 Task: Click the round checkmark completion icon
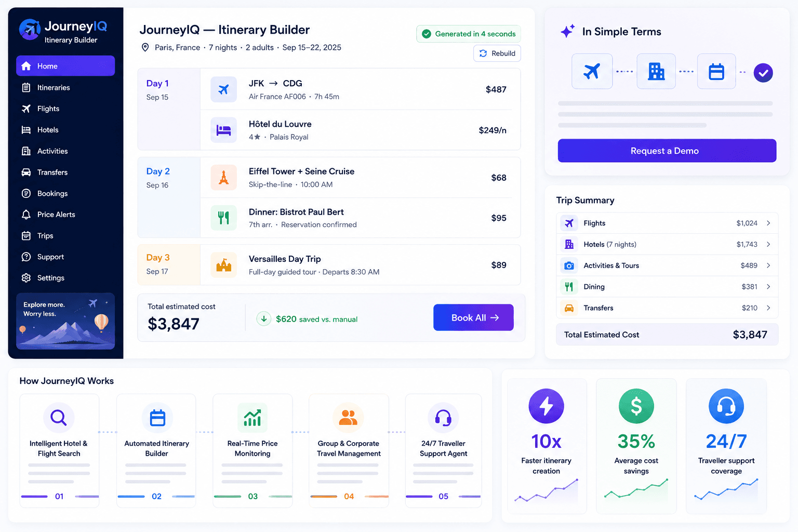[x=763, y=73]
